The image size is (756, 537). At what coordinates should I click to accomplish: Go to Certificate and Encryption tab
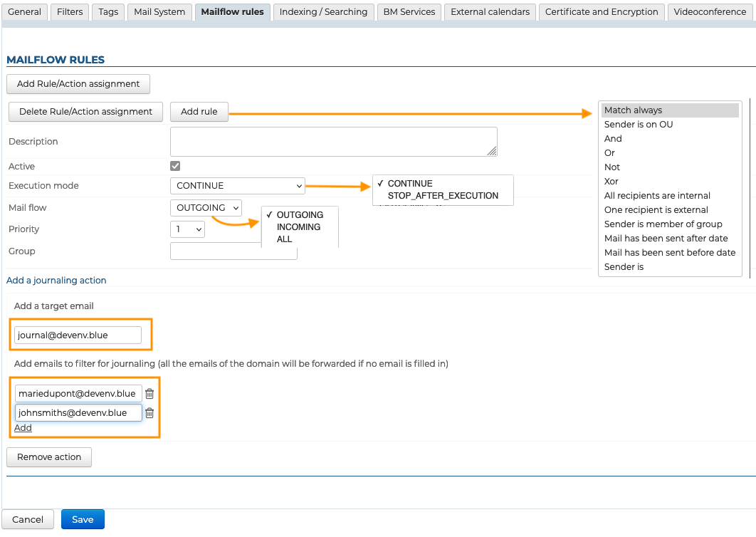pyautogui.click(x=602, y=11)
